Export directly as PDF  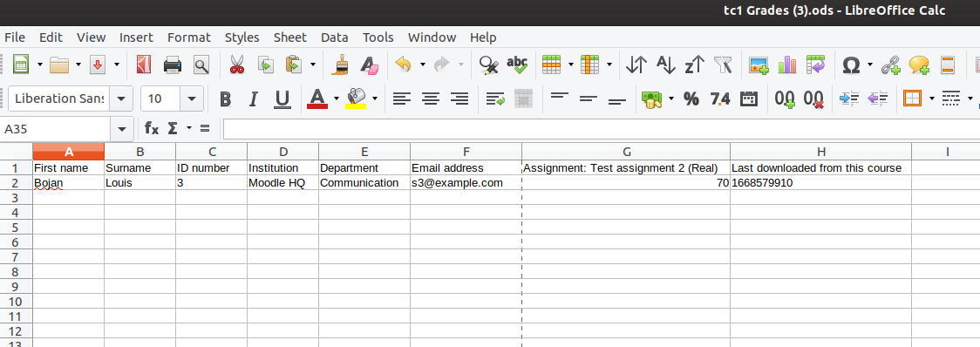tap(144, 65)
